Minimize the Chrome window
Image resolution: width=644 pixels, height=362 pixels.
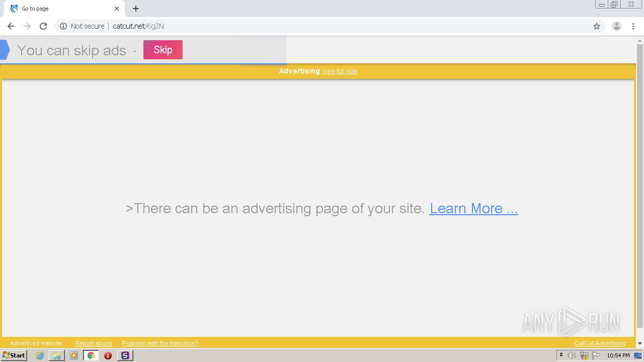click(602, 5)
